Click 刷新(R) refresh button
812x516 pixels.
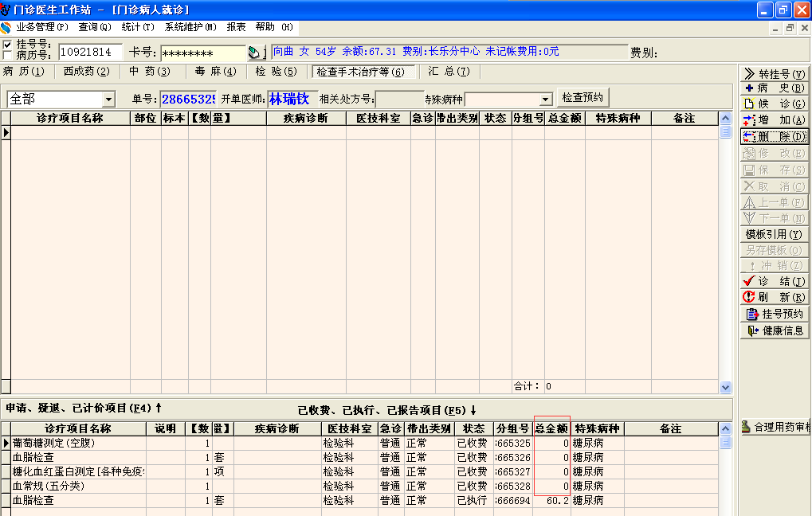click(775, 297)
